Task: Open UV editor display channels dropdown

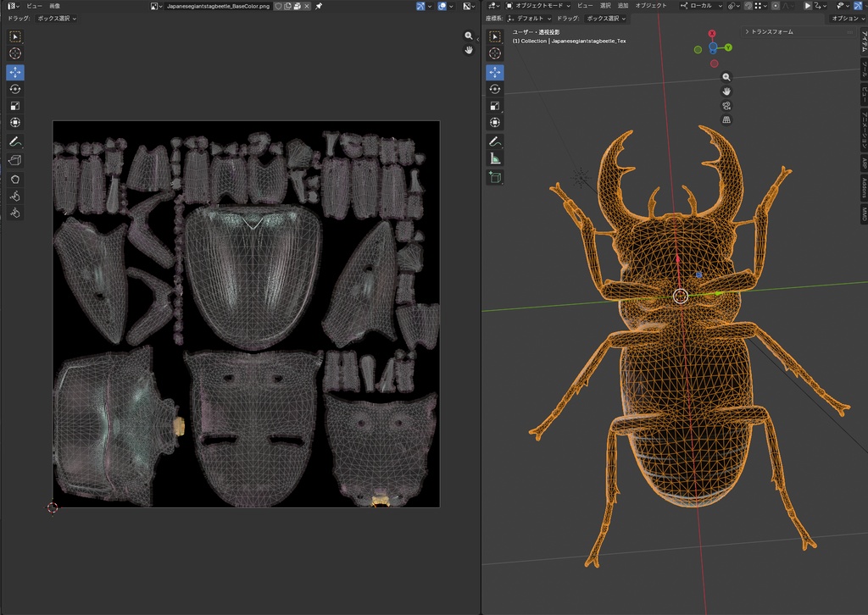Action: (x=470, y=6)
